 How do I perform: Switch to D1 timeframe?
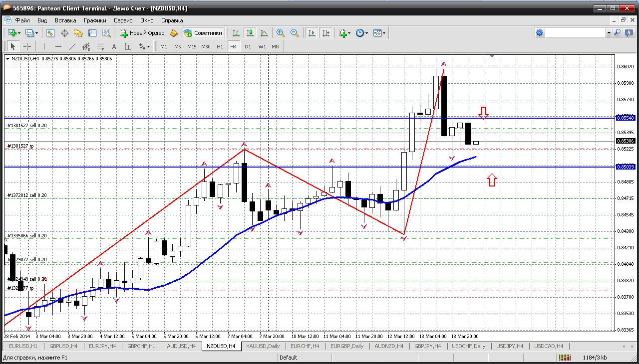tap(248, 46)
